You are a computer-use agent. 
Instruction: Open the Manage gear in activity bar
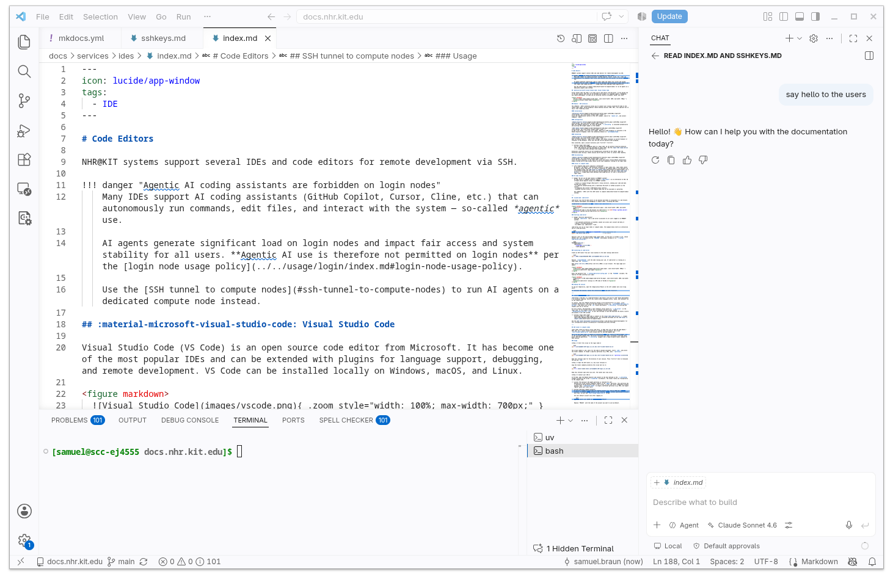click(x=24, y=540)
